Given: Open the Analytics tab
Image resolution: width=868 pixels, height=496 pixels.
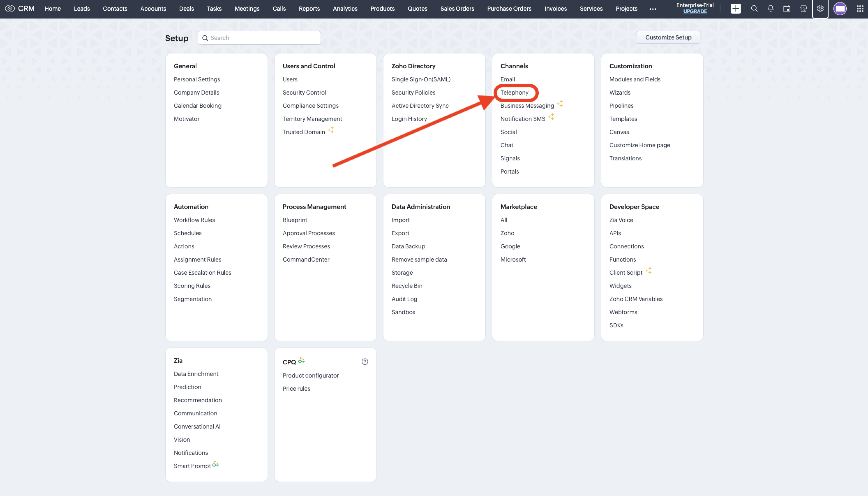Looking at the screenshot, I should (345, 8).
